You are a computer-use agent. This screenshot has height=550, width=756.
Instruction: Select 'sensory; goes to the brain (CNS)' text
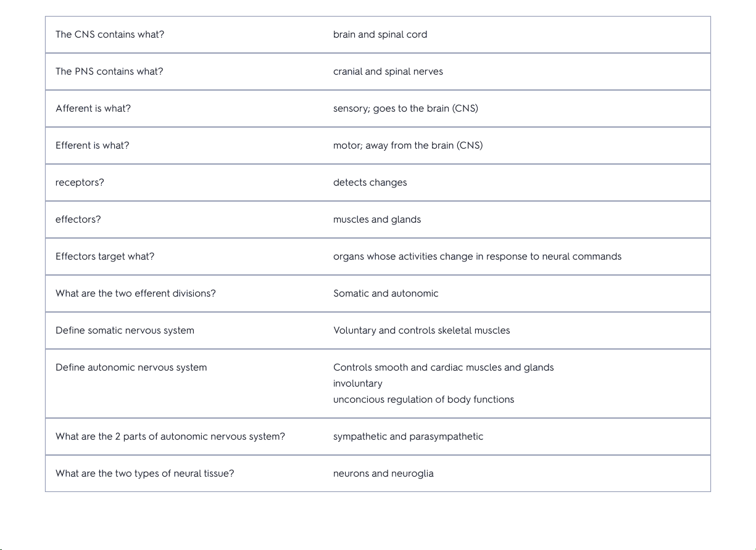(405, 109)
